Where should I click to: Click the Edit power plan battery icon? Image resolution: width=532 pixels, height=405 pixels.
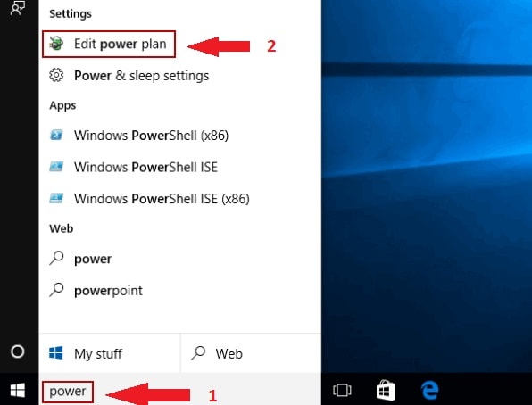click(56, 44)
